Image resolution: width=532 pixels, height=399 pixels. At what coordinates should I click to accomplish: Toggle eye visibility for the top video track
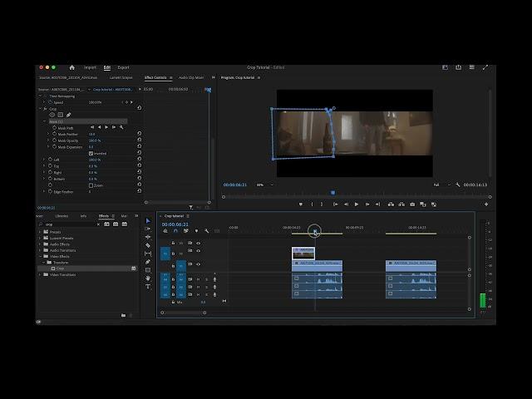tap(199, 243)
